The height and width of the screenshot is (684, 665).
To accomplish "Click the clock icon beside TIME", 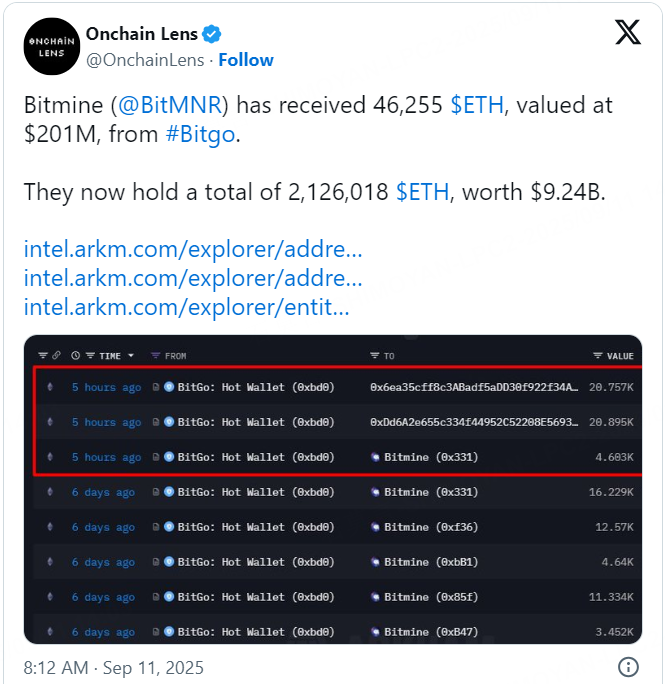I will 75,356.
